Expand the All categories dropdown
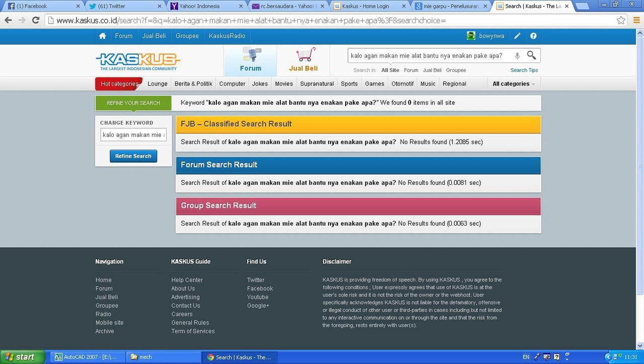 (514, 84)
